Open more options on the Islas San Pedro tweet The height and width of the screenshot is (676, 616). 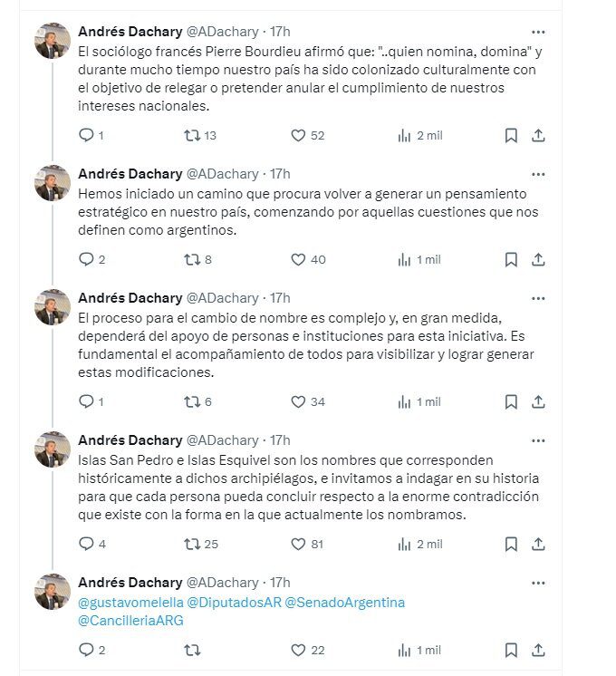coord(538,440)
